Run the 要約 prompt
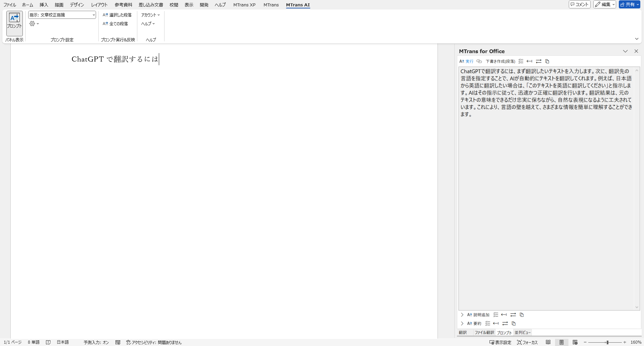This screenshot has width=644, height=346. [x=474, y=323]
